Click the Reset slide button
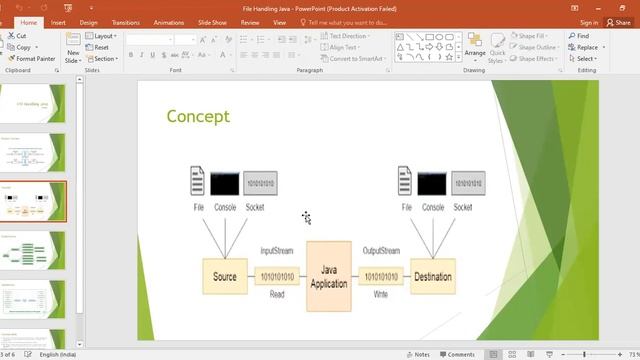This screenshot has height=360, width=640. pyautogui.click(x=97, y=47)
